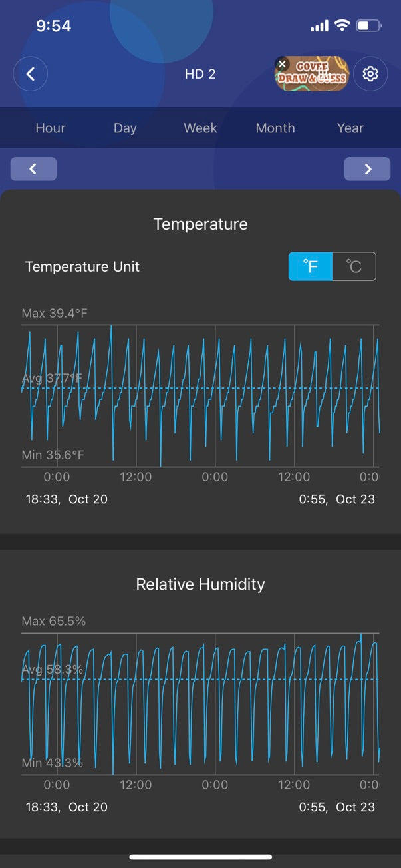Select the Day tab
The width and height of the screenshot is (401, 868).
[125, 128]
